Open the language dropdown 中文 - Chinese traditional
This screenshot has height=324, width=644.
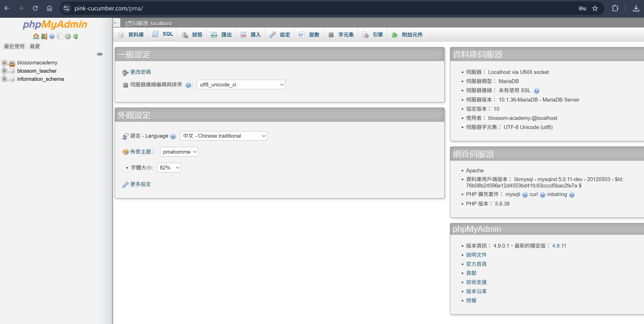(223, 136)
